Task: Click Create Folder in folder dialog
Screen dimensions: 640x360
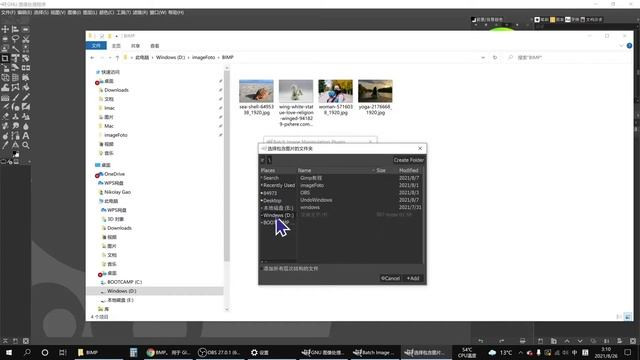Action: coord(409,160)
